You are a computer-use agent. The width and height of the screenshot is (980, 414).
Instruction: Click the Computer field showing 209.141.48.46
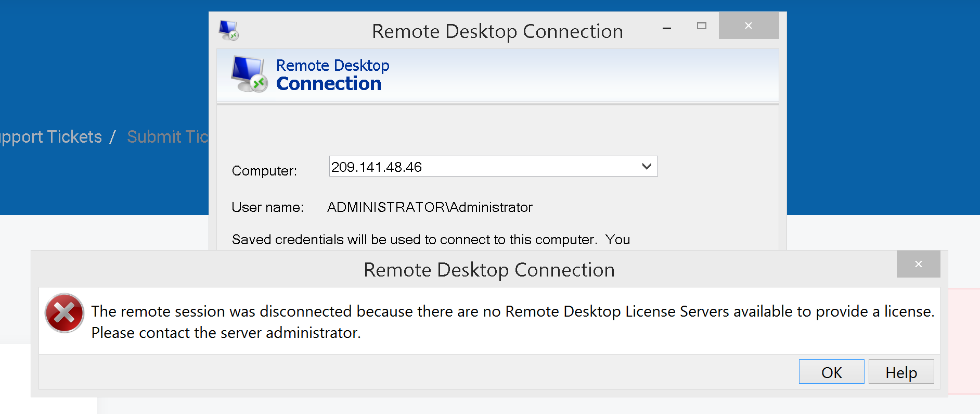pos(484,167)
